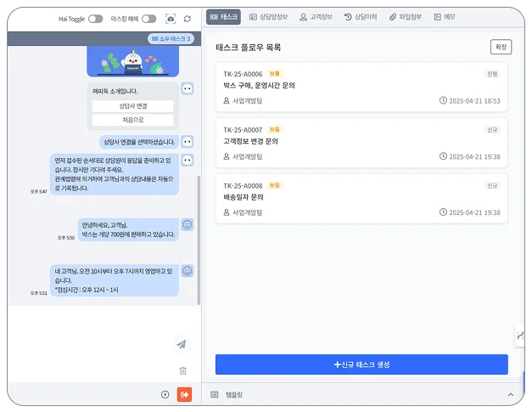532x412 pixels.
Task: Click bot avatar beside 상담사 연결을 선택하셨습니다
Action: tap(188, 142)
